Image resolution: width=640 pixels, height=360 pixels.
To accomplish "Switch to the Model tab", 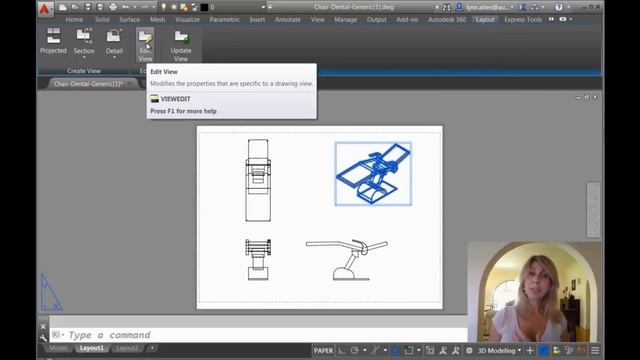I will pos(58,348).
